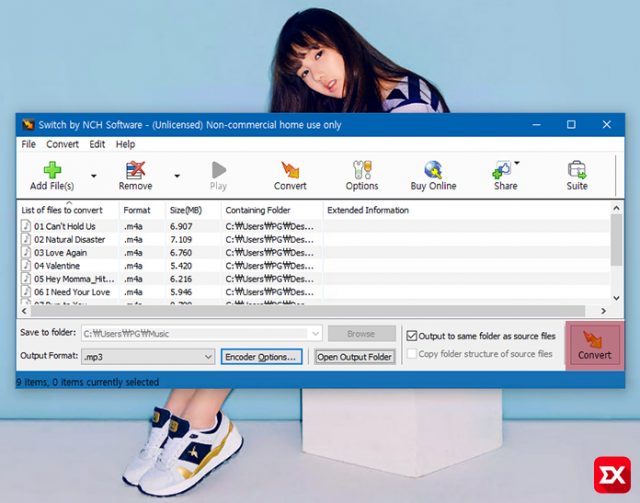Open the Output Format .mp3 dropdown
Viewport: 640px width, 503px height.
pos(148,357)
